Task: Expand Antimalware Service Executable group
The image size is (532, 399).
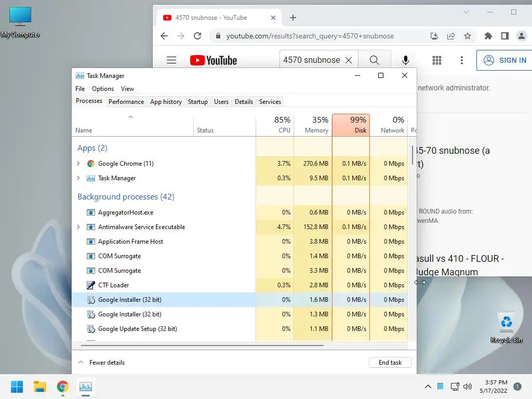Action: pos(78,227)
